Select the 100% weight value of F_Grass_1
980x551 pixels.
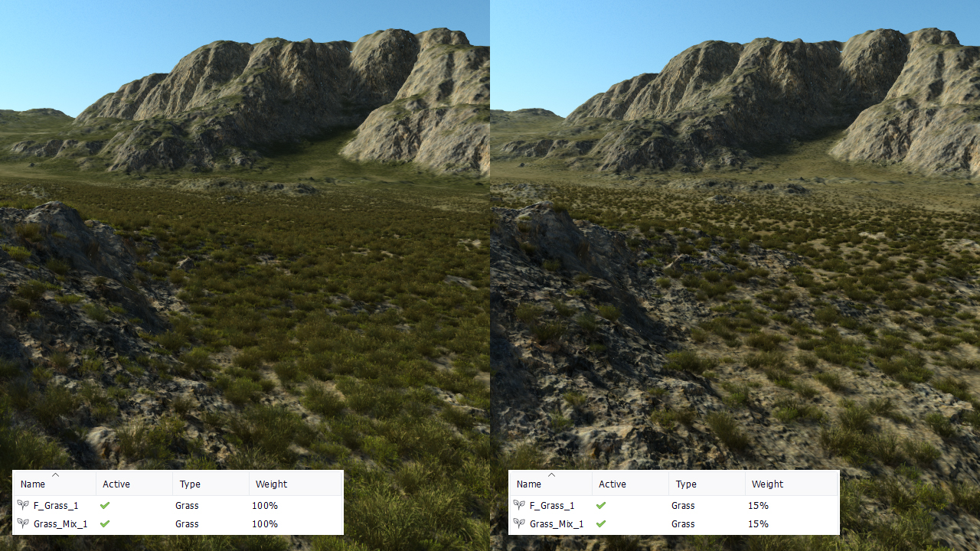[x=265, y=505]
